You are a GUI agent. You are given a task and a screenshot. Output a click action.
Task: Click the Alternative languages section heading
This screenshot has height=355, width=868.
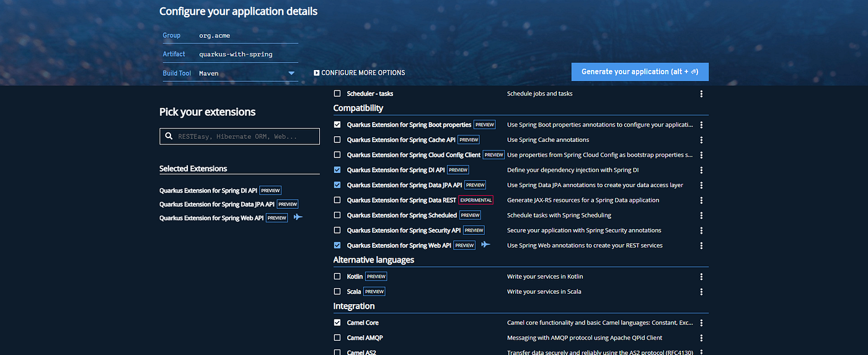coord(373,260)
